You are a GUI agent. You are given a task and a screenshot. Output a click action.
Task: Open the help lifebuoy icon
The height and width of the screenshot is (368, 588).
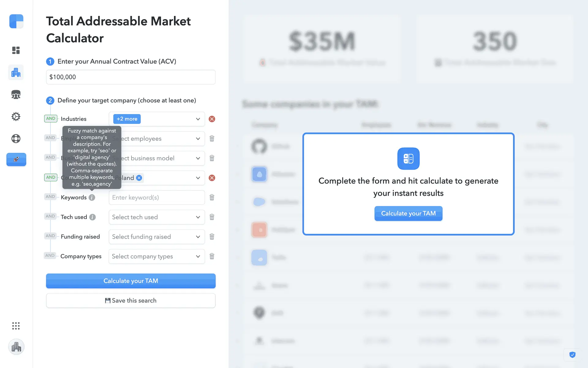pyautogui.click(x=16, y=139)
